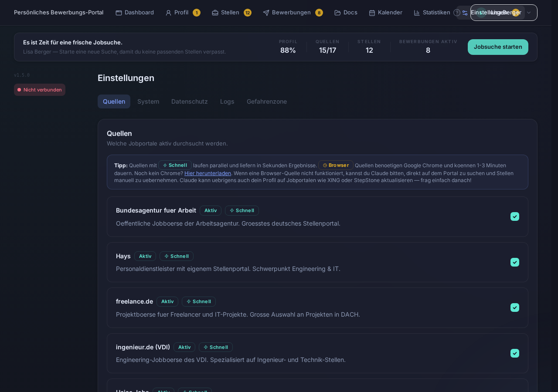Click the Einstellungen page heading
The height and width of the screenshot is (392, 558).
point(126,78)
